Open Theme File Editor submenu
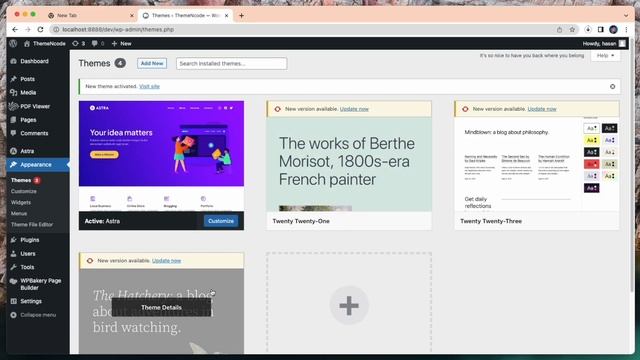The image size is (640, 360). 32,224
